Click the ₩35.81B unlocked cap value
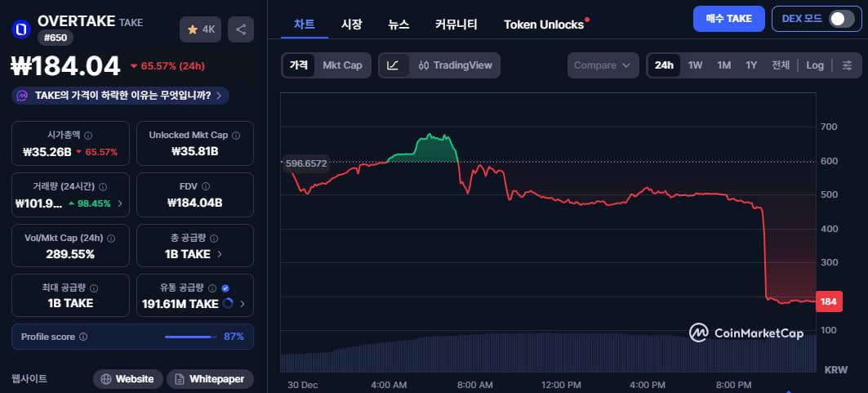 click(x=195, y=151)
